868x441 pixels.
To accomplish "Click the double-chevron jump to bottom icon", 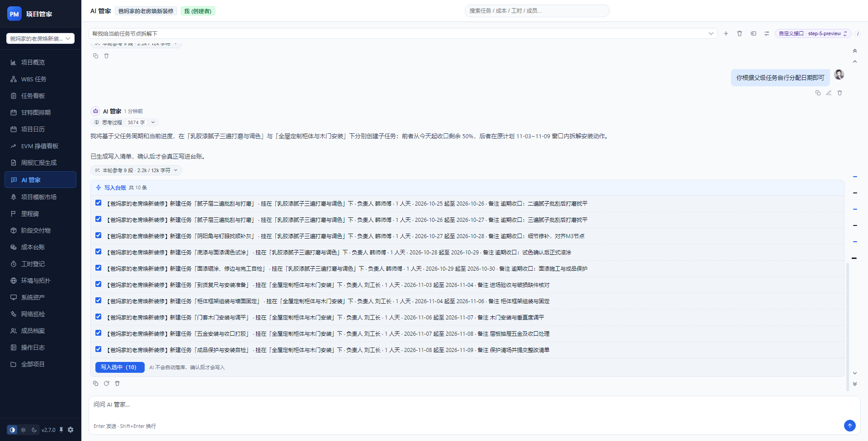I will click(855, 384).
